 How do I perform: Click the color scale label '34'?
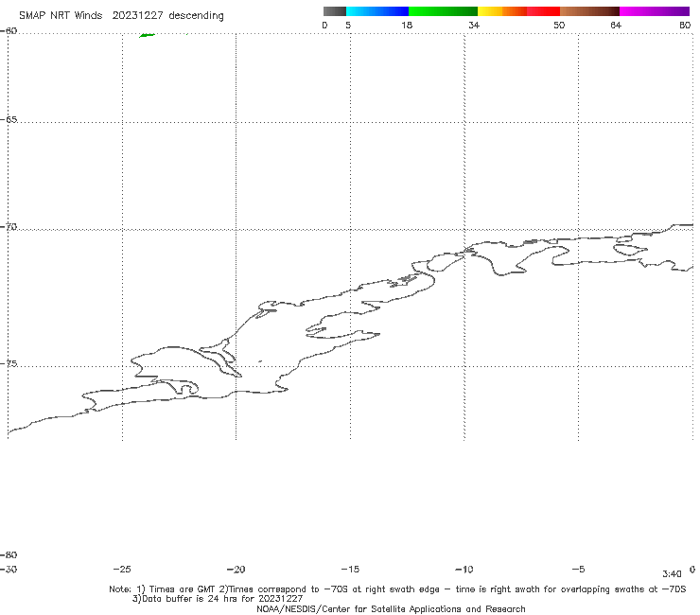474,25
